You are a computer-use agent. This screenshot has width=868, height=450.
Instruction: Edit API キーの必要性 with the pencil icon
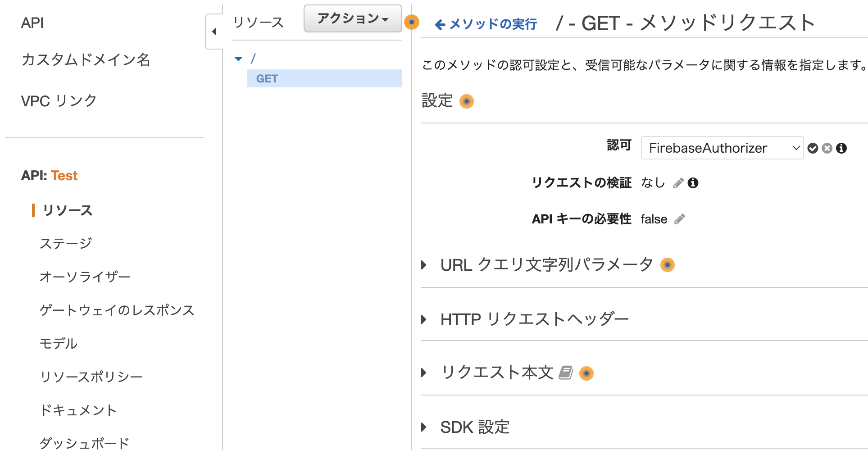tap(680, 219)
